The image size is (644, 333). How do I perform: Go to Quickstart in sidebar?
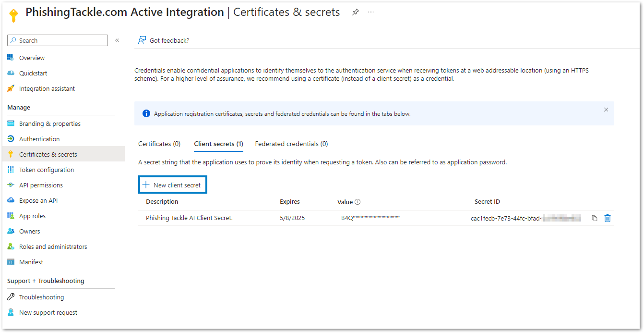point(33,73)
